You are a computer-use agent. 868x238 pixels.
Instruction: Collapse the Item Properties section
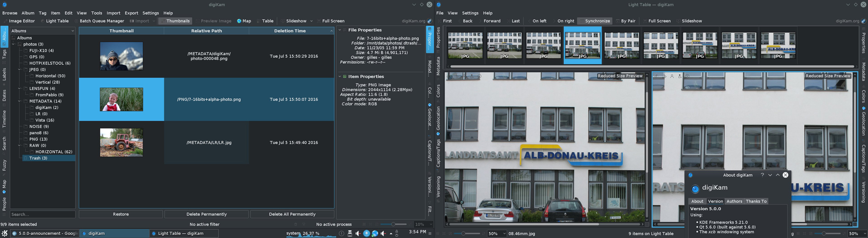pos(340,76)
